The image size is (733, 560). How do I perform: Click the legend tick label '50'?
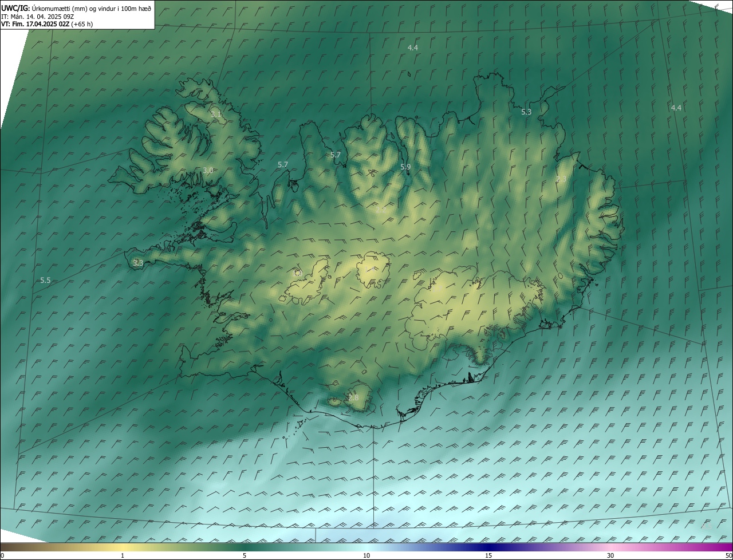728,555
